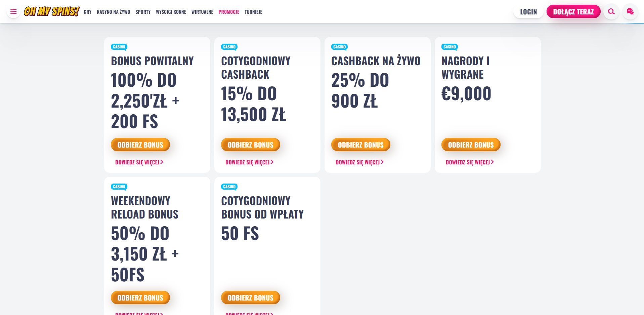Open the Kasyno na Żywo section
Viewport: 644px width, 315px height.
[114, 12]
